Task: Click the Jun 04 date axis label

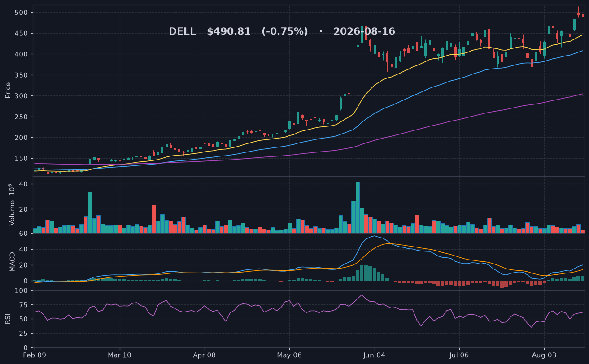Action: [375, 355]
